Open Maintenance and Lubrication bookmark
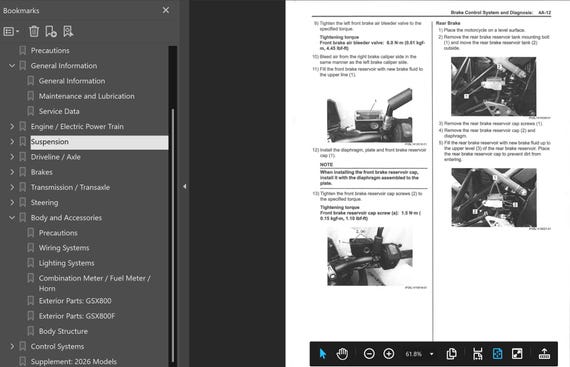The image size is (570, 367). 87,96
